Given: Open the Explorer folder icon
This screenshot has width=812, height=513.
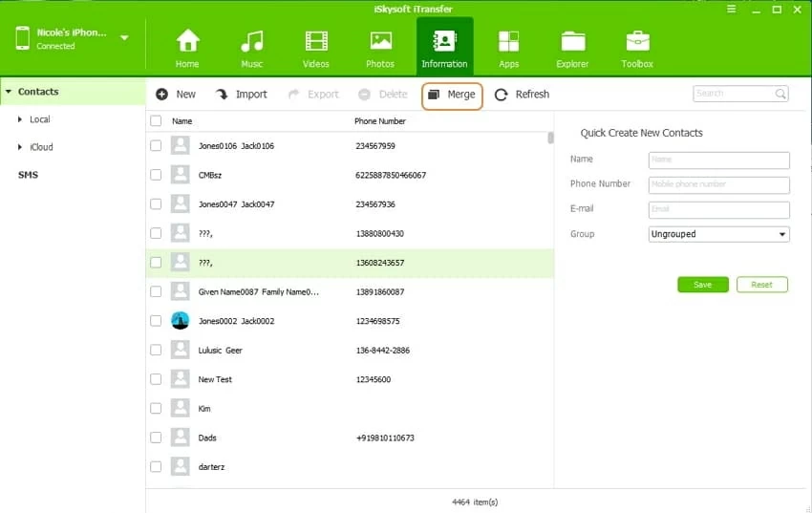Looking at the screenshot, I should click(573, 42).
